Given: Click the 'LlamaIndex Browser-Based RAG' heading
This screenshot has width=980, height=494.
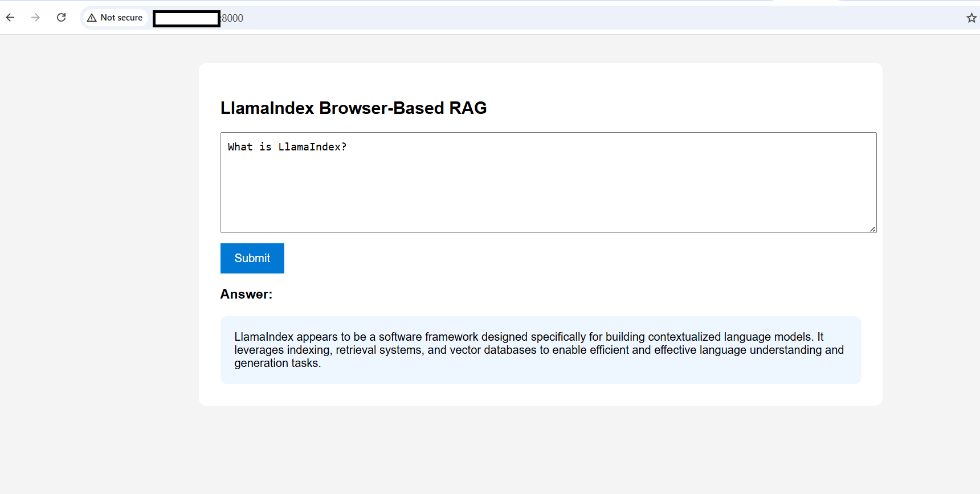Looking at the screenshot, I should (x=353, y=108).
